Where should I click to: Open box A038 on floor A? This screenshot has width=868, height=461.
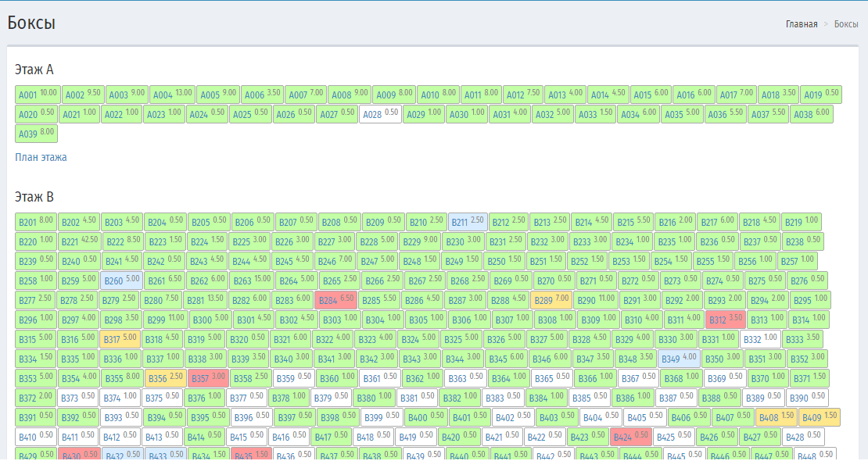812,114
